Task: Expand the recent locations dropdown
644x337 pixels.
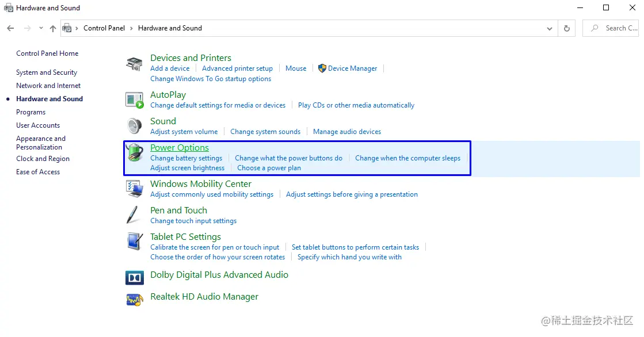Action: [x=41, y=28]
